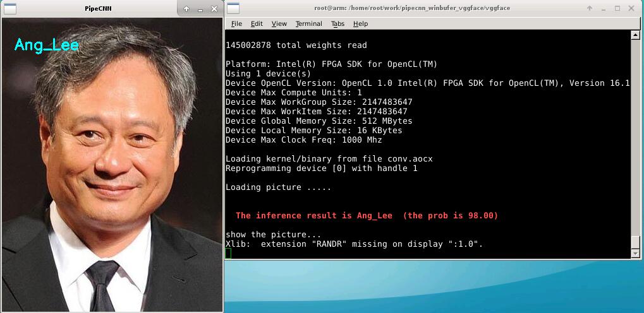
Task: Click the displayed face photo in PipeCNN
Action: (112, 164)
